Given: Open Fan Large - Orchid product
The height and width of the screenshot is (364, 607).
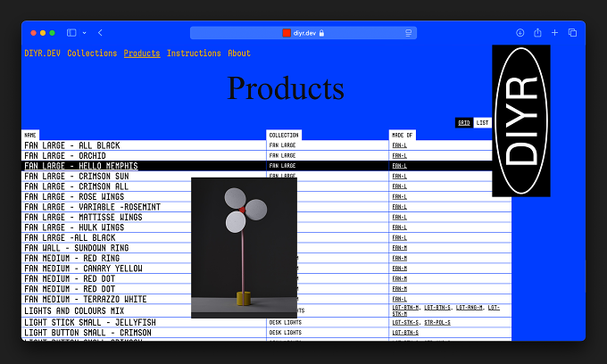Looking at the screenshot, I should pyautogui.click(x=65, y=155).
